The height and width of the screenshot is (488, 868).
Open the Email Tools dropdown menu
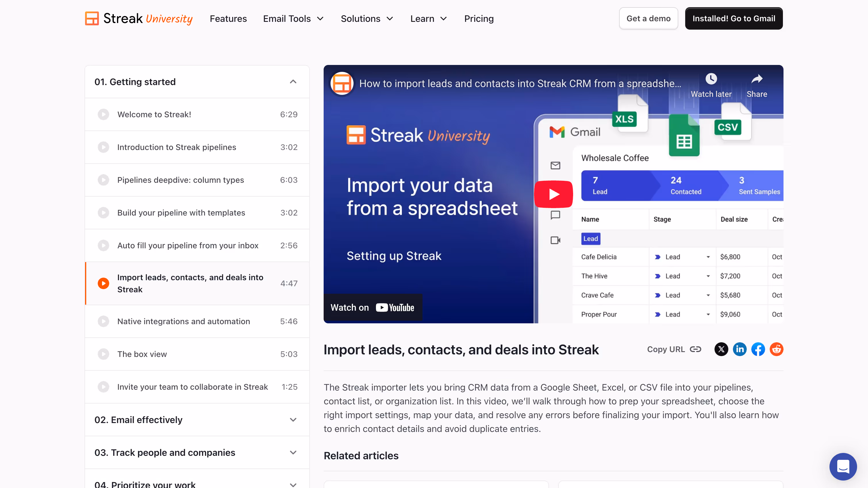click(293, 18)
